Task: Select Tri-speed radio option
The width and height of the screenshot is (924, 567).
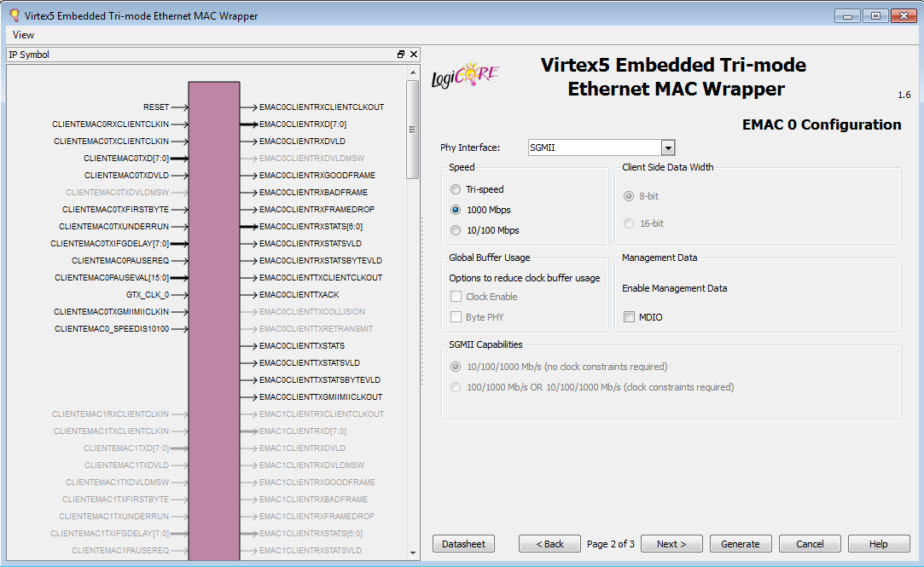Action: (x=456, y=189)
